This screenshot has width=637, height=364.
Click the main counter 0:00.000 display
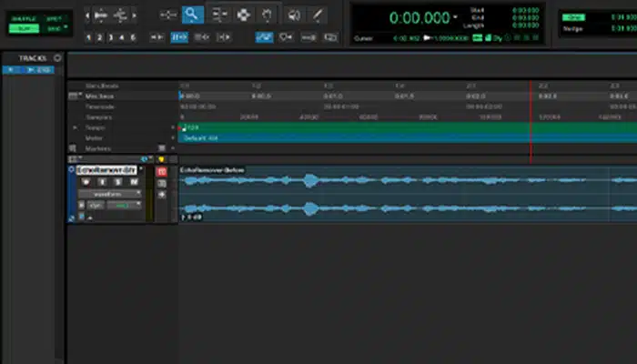[420, 17]
